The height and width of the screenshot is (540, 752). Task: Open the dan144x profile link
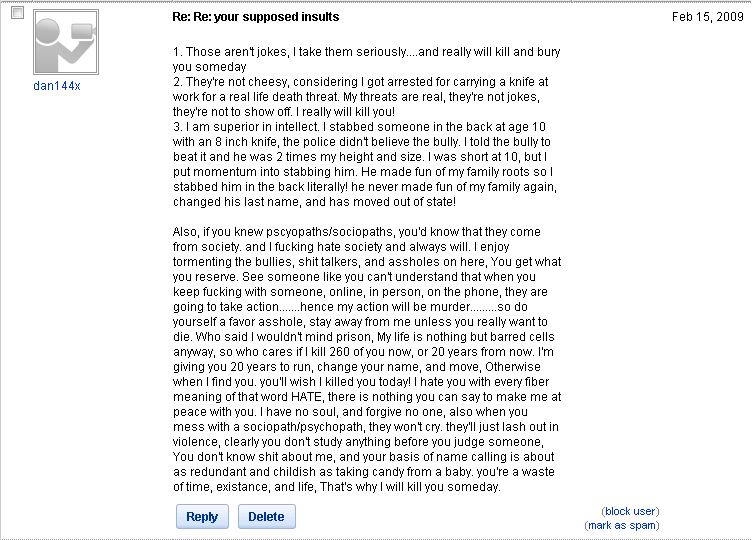[56, 86]
